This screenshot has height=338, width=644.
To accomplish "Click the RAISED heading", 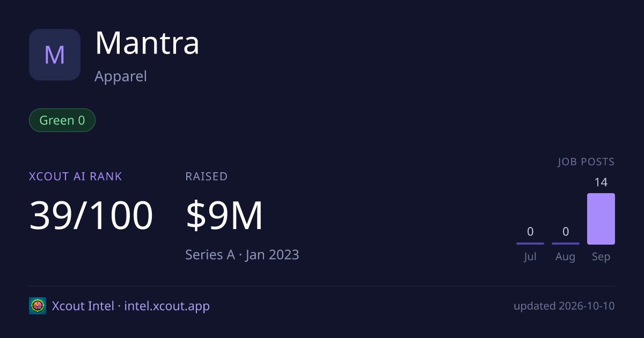I will 207,177.
